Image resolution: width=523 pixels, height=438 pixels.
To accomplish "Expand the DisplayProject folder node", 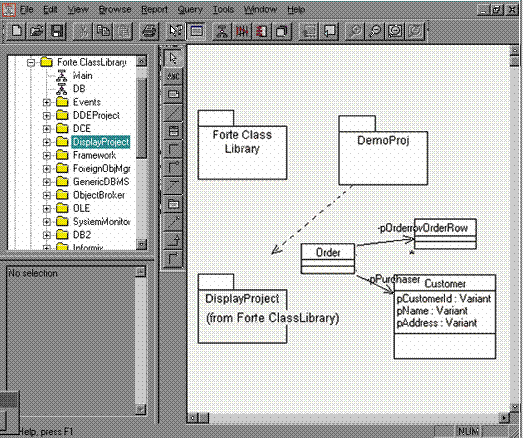I will [x=47, y=142].
